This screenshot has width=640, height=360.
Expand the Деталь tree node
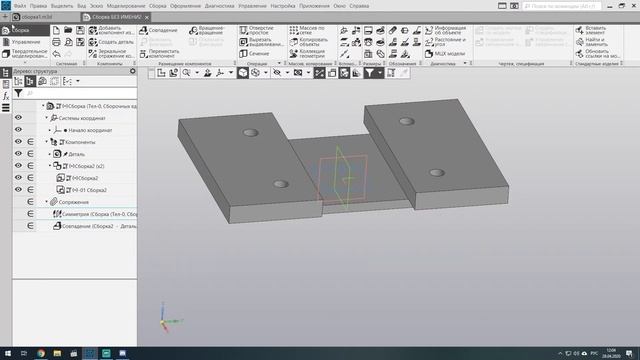click(50, 154)
